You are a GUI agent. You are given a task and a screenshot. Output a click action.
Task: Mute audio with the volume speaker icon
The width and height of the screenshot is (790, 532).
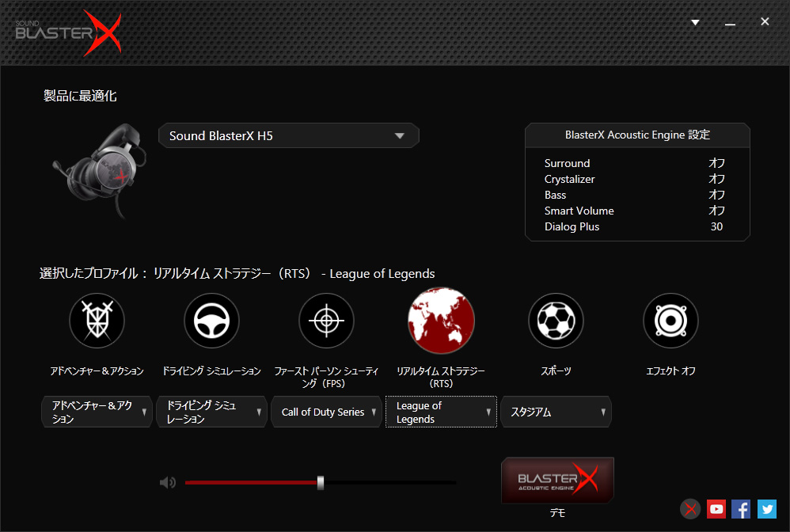click(168, 482)
